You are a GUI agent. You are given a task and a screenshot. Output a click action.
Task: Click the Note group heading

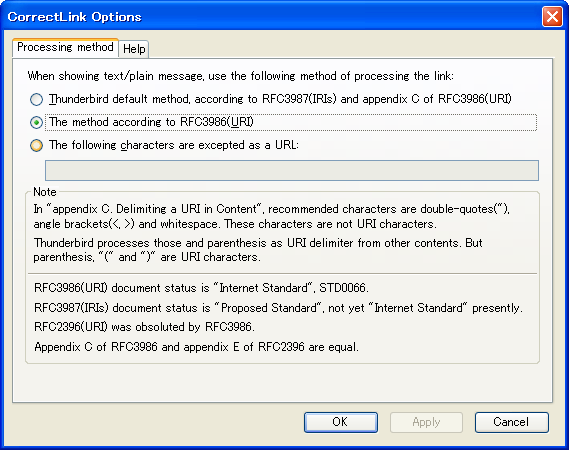(x=45, y=192)
